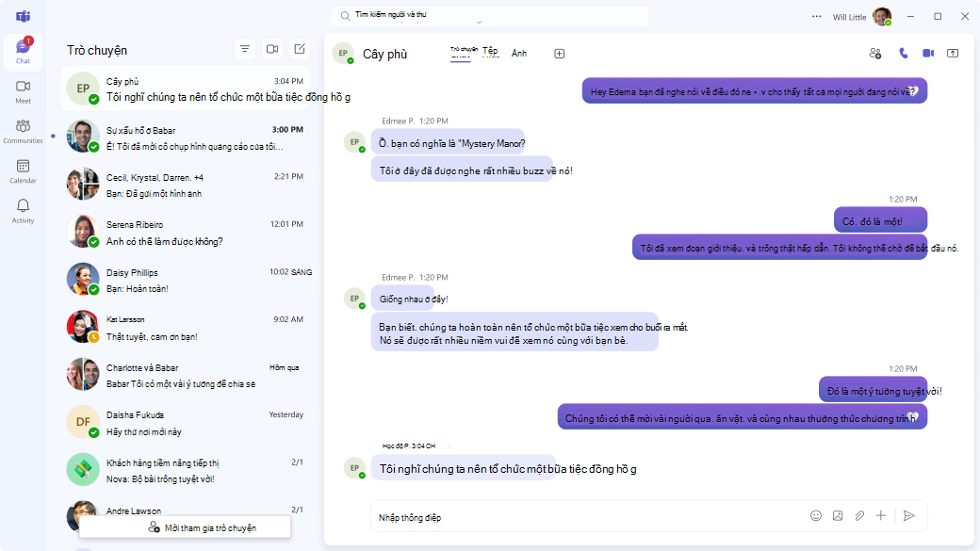The height and width of the screenshot is (551, 980).
Task: Send the message with the send arrow
Action: point(907,516)
